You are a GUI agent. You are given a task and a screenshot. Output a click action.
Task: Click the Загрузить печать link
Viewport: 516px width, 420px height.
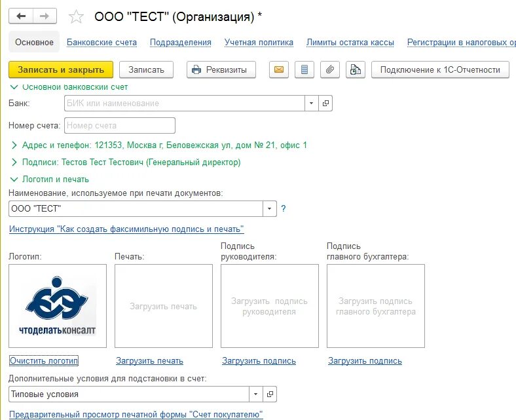pyautogui.click(x=149, y=361)
